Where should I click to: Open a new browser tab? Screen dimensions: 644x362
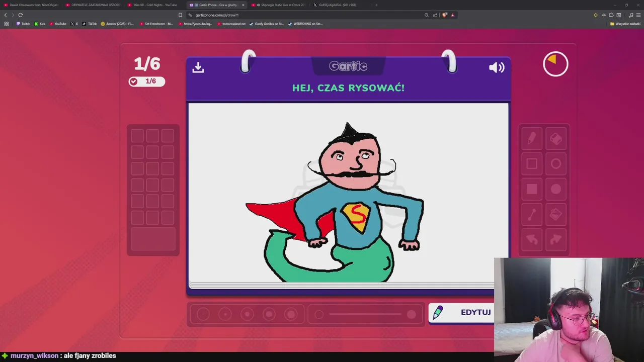(x=376, y=5)
